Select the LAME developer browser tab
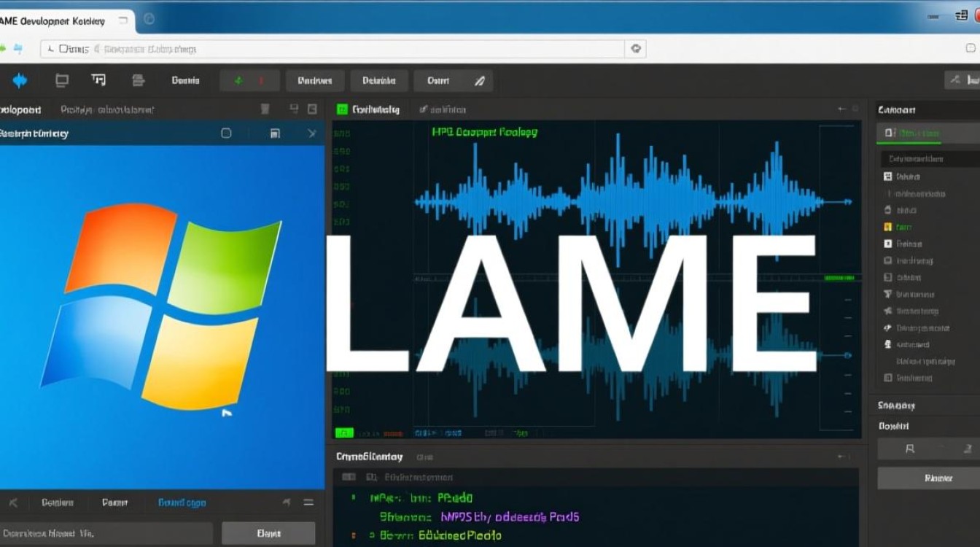 (x=58, y=21)
